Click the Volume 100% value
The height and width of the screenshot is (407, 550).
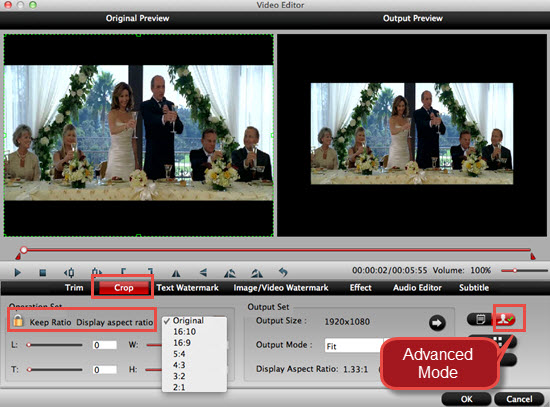click(480, 271)
